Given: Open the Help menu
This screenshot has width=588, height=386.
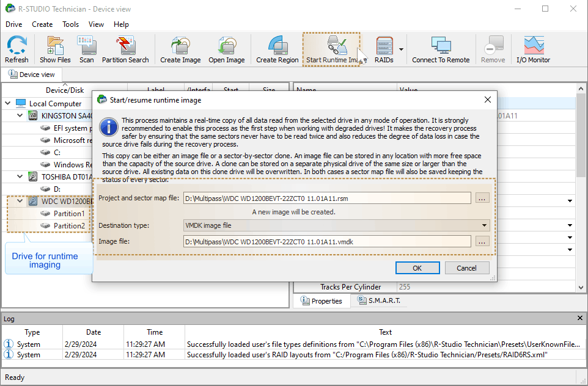Looking at the screenshot, I should 121,24.
